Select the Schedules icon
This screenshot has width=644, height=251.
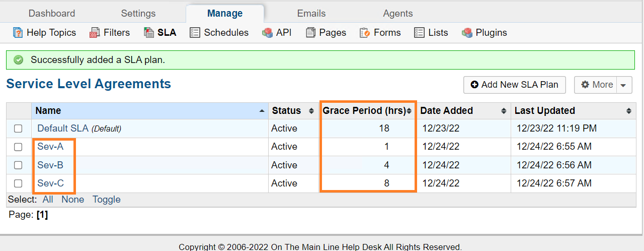[x=195, y=33]
